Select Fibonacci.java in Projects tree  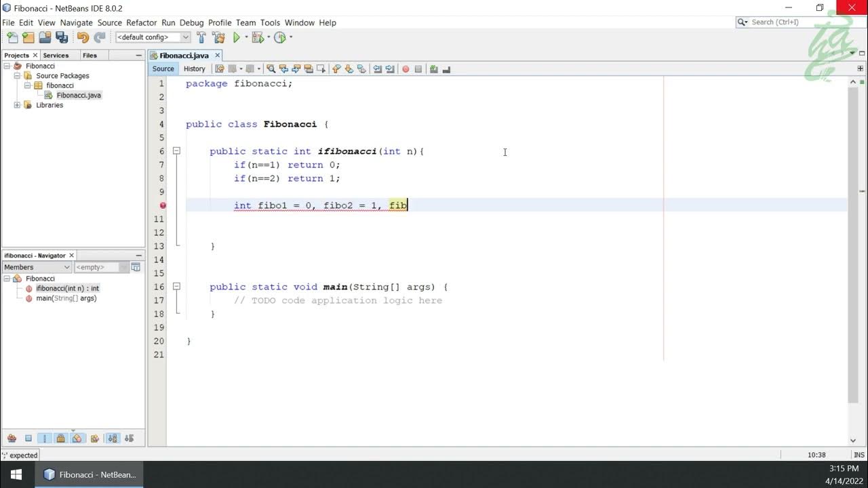click(79, 96)
